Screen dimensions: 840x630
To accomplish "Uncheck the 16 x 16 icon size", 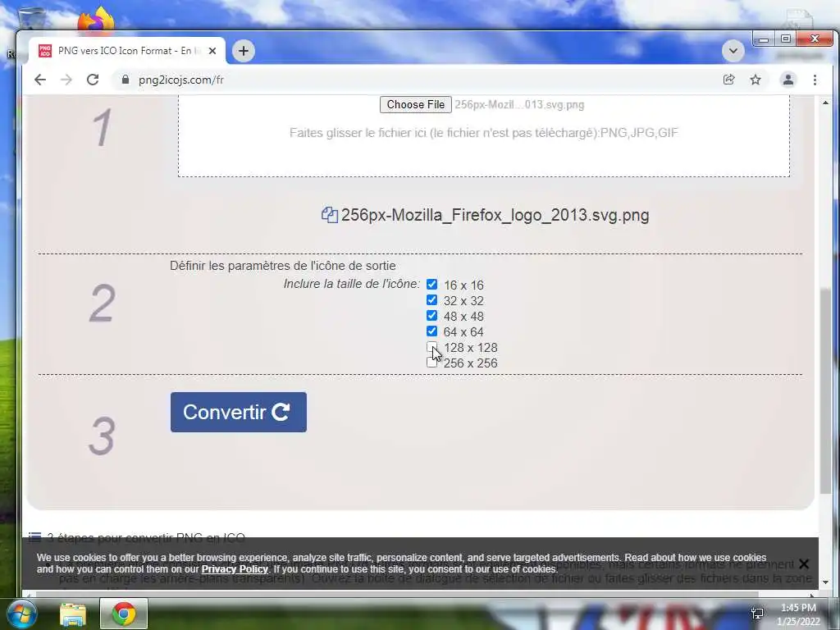I will click(x=431, y=285).
